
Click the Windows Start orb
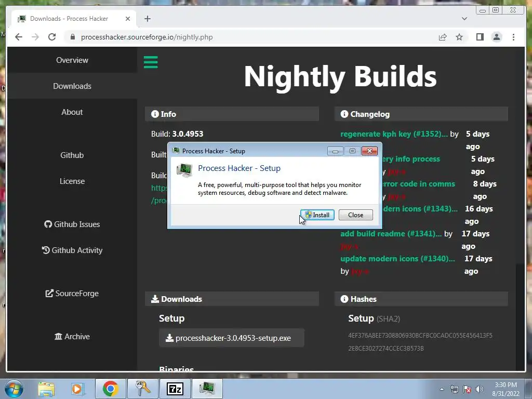[14, 389]
